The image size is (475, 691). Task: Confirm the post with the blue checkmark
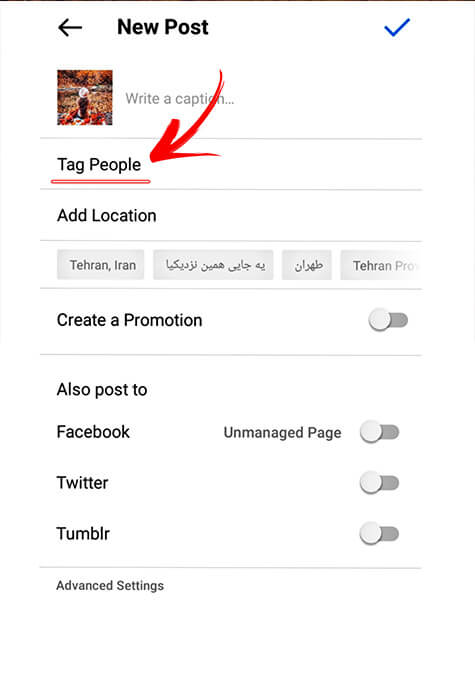[x=397, y=27]
